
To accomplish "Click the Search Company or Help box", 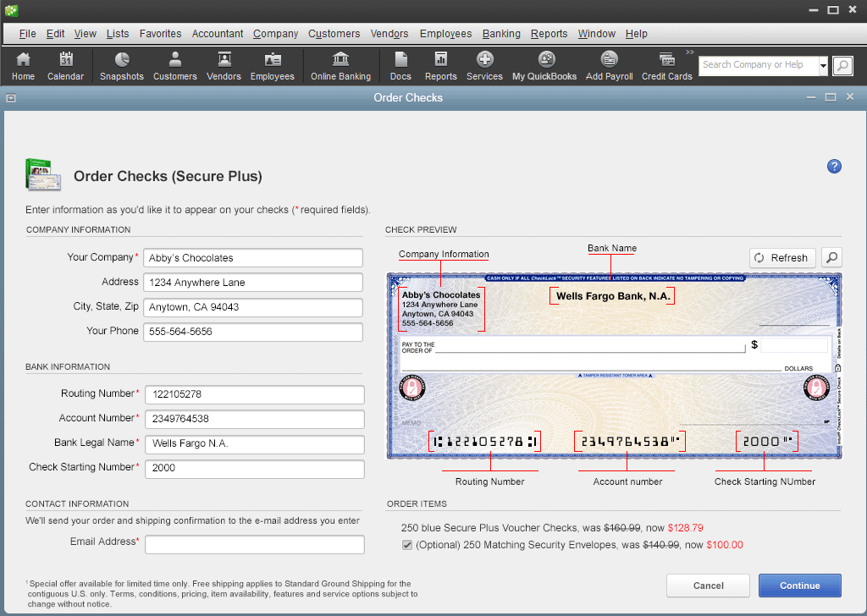I will click(x=758, y=65).
